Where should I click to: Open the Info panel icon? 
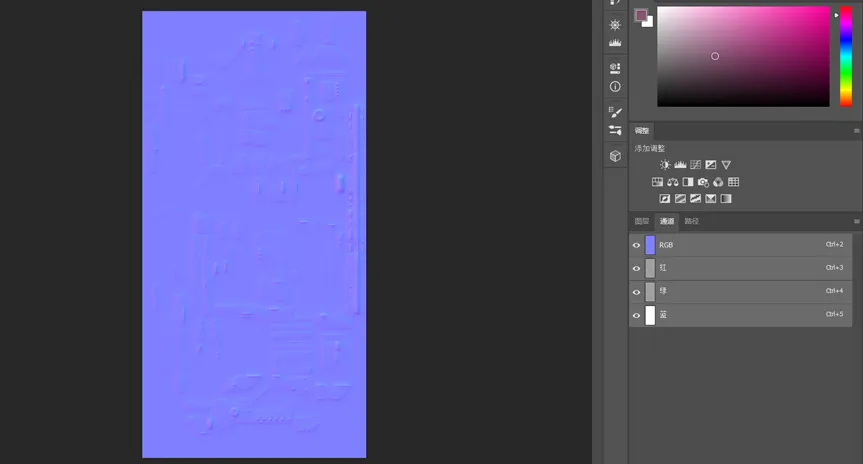click(615, 86)
